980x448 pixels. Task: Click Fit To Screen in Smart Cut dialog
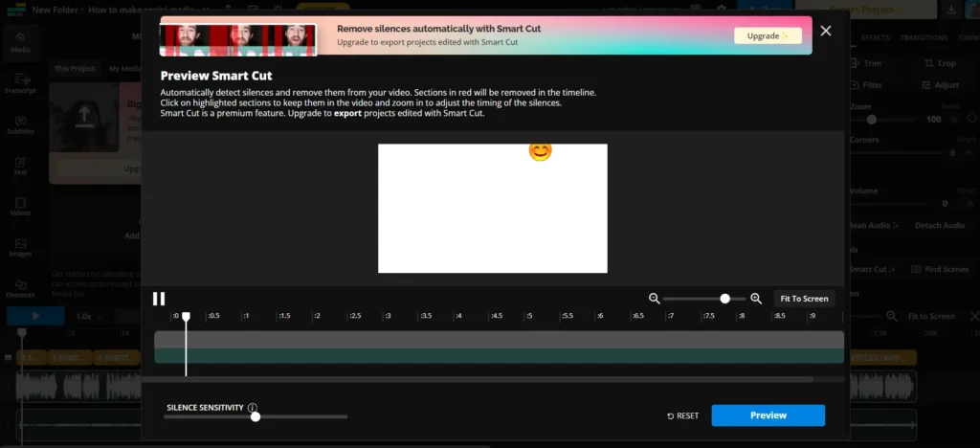(x=804, y=299)
